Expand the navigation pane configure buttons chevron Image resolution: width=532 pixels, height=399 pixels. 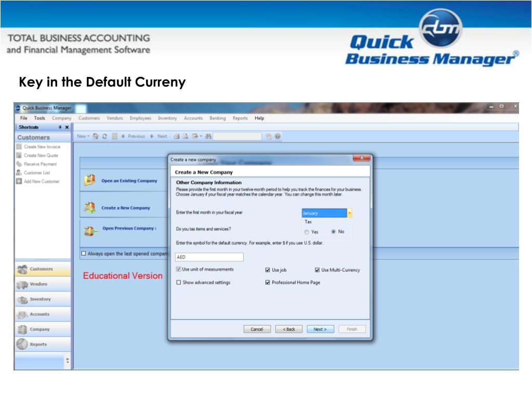pyautogui.click(x=68, y=361)
